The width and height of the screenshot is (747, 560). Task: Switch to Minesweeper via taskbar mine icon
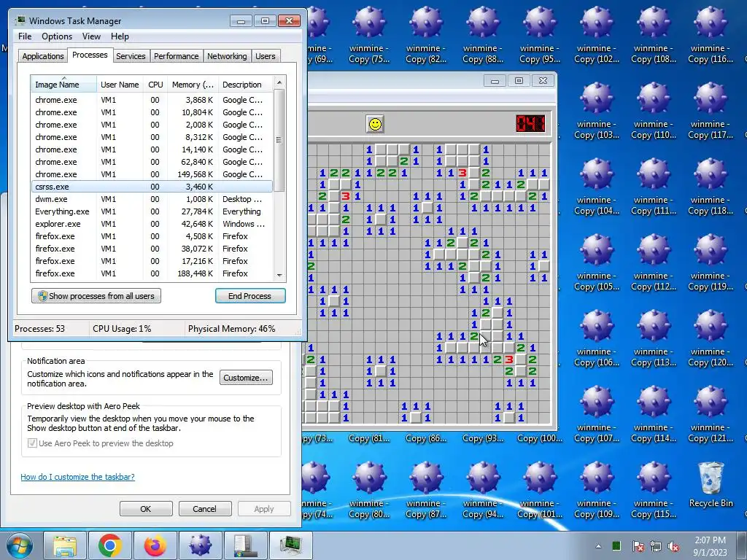[x=201, y=545]
